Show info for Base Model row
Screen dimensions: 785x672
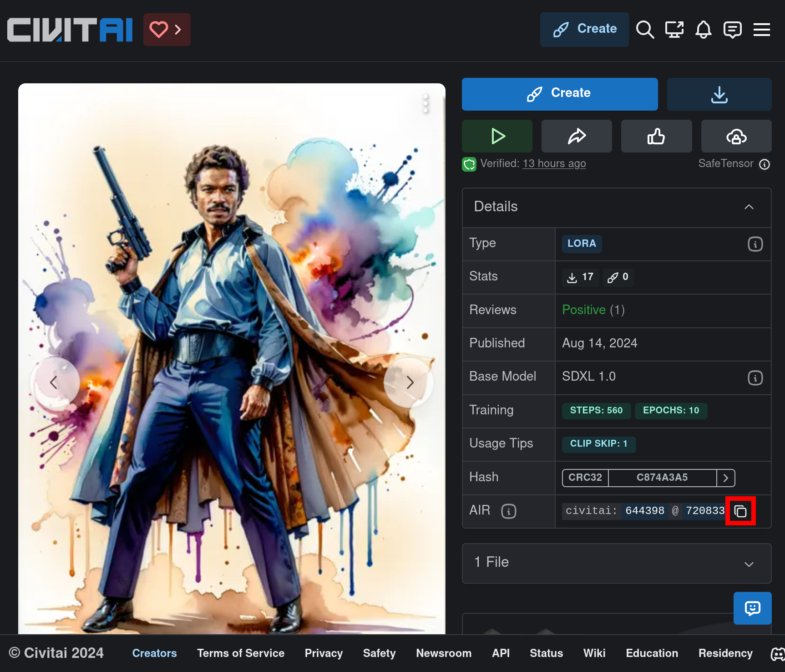coord(755,377)
